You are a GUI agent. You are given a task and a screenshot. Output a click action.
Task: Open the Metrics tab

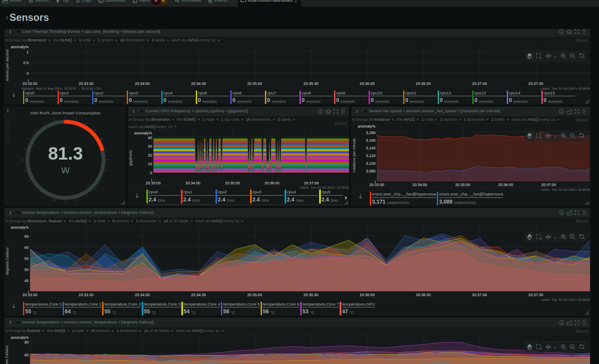39,1
